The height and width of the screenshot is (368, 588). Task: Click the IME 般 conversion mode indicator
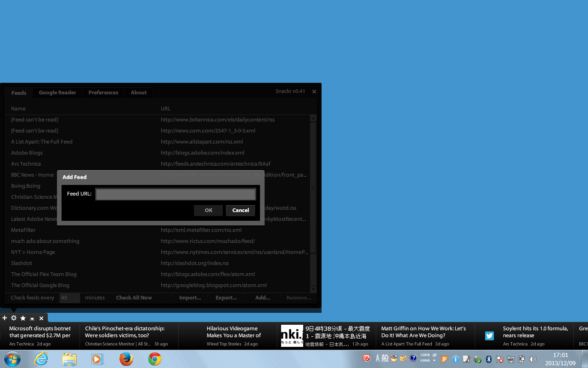[385, 358]
